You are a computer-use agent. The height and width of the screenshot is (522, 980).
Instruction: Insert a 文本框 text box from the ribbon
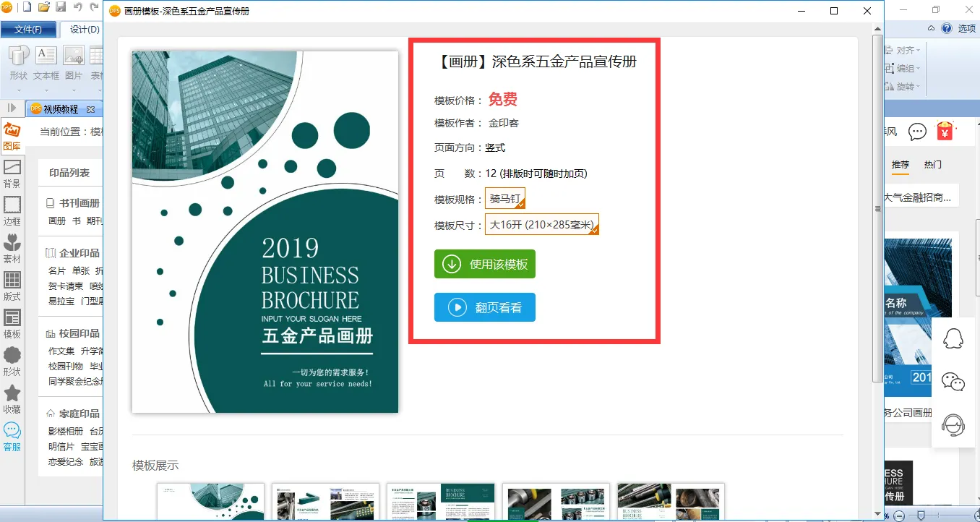46,63
